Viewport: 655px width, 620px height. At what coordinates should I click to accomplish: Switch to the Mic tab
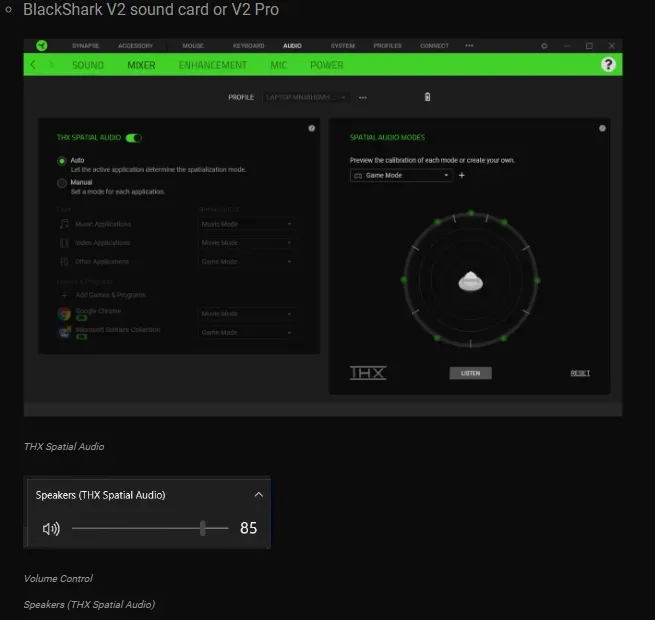279,65
